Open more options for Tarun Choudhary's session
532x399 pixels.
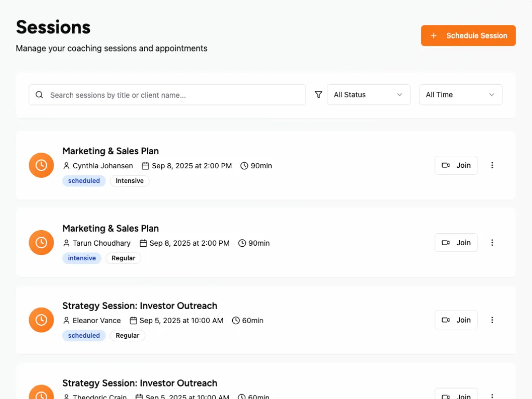pyautogui.click(x=492, y=243)
